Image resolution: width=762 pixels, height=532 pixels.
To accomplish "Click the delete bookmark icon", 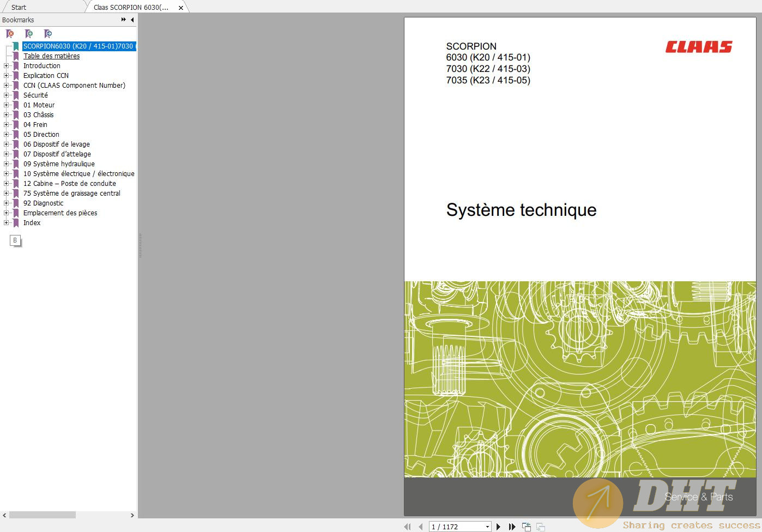I will [x=10, y=34].
